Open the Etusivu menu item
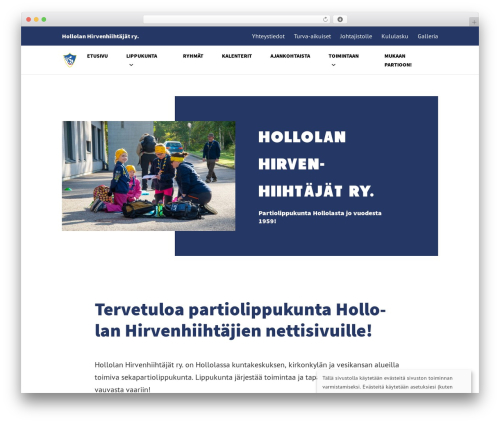This screenshot has height=423, width=500. (97, 56)
